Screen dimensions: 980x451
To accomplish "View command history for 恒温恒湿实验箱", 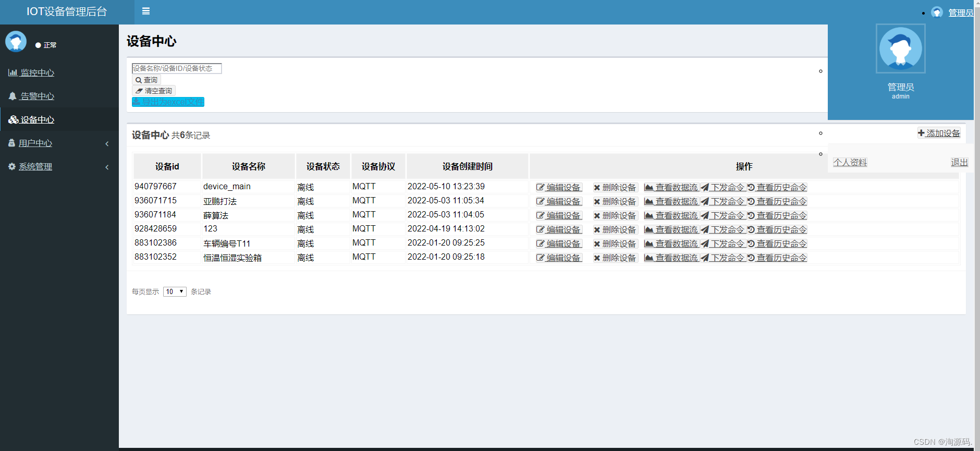I will point(777,258).
